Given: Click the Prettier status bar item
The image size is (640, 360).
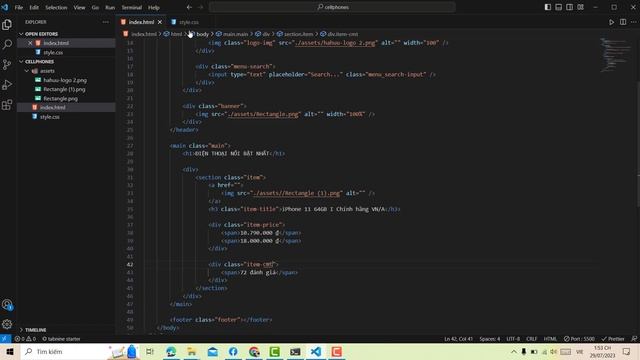Looking at the screenshot, I should [613, 339].
